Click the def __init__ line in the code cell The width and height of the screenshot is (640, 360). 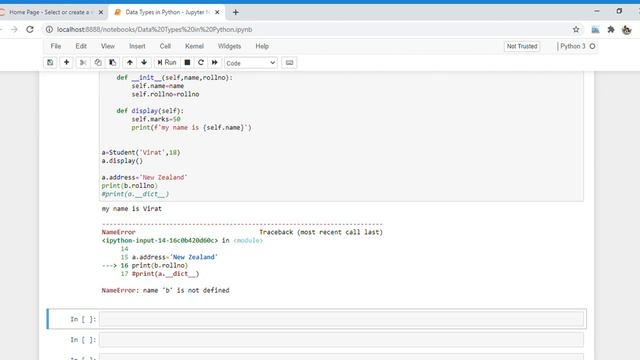174,77
